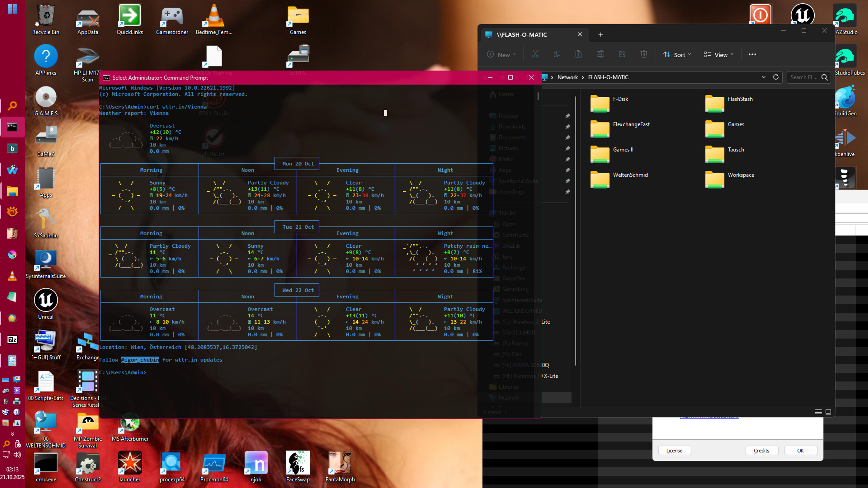Open the Tausch network folder
The width and height of the screenshot is (868, 488).
(x=725, y=154)
